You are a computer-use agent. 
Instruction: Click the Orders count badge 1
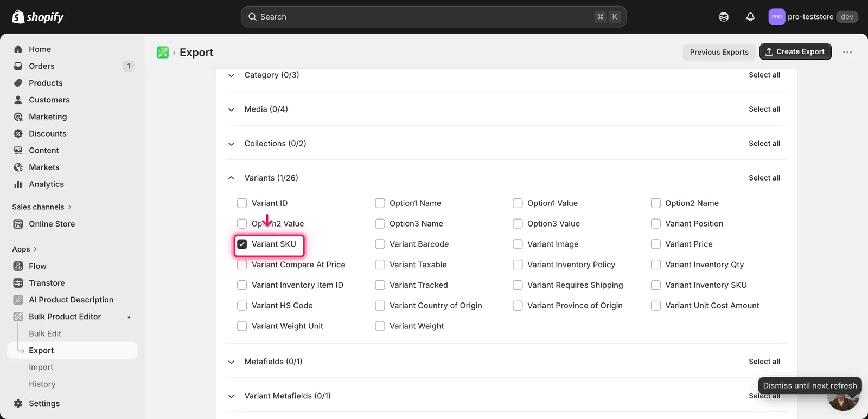129,66
